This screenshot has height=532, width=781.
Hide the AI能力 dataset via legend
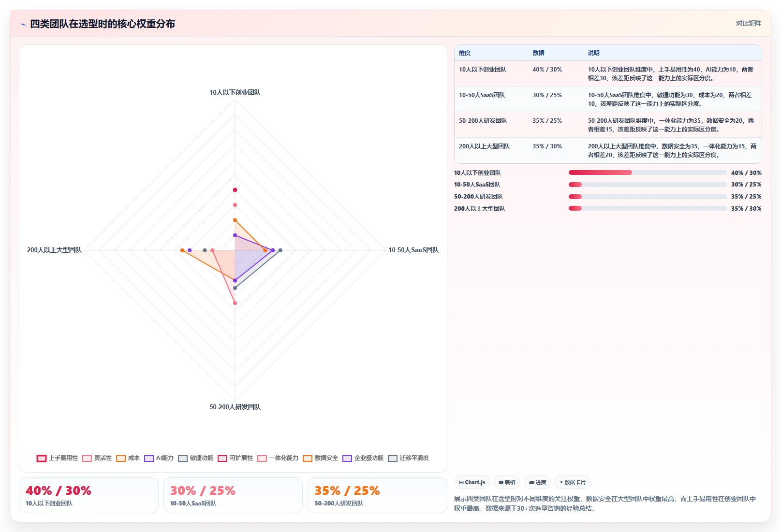tap(159, 458)
